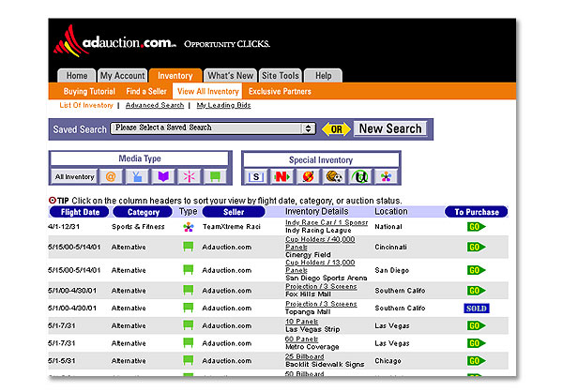Open 25 Billboard link
This screenshot has height=392, width=563.
pyautogui.click(x=304, y=356)
